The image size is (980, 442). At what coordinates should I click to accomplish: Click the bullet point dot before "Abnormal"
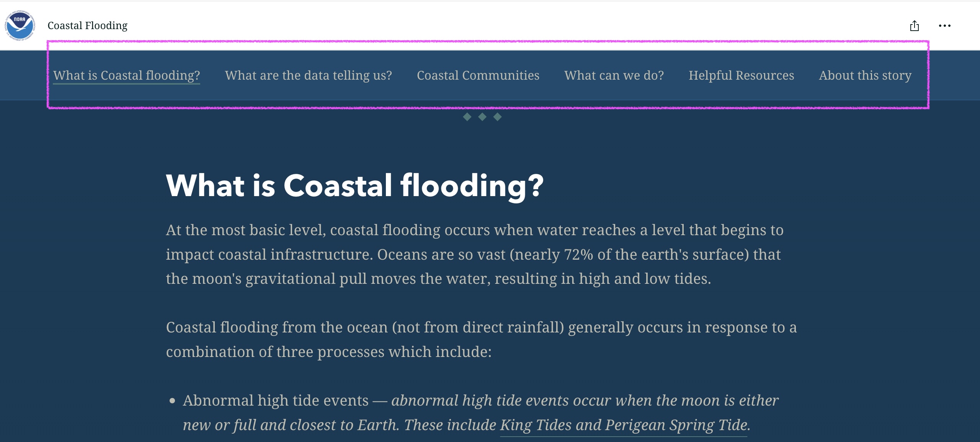(172, 401)
